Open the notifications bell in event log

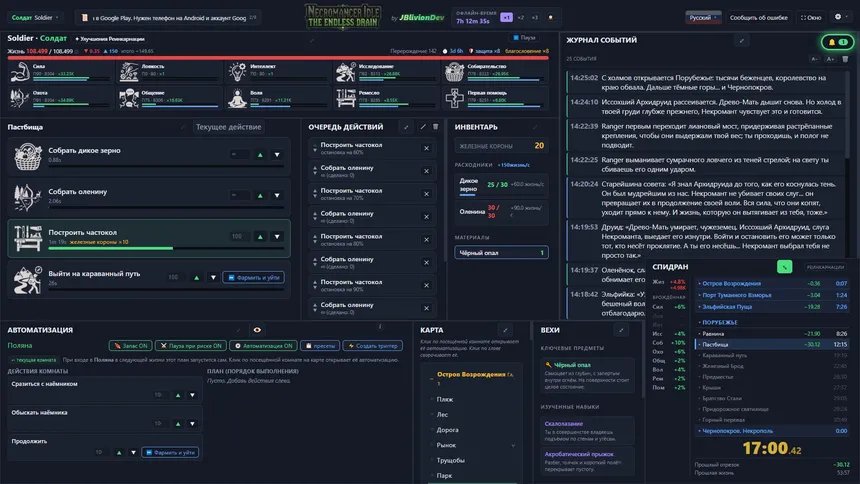(x=837, y=42)
